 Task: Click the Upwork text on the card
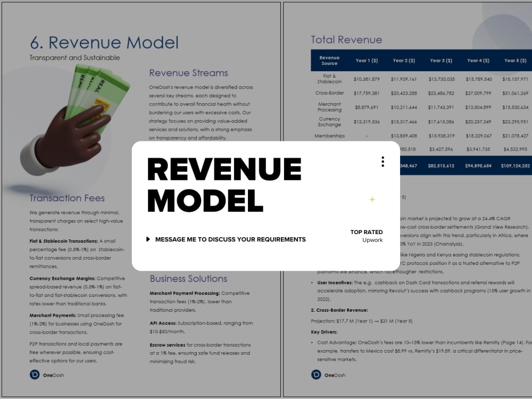coord(372,240)
